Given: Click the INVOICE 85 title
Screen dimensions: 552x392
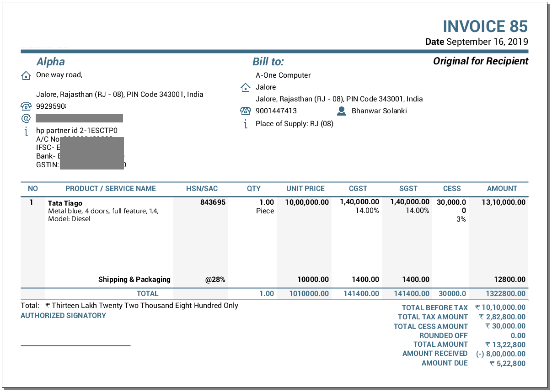Looking at the screenshot, I should click(x=485, y=26).
